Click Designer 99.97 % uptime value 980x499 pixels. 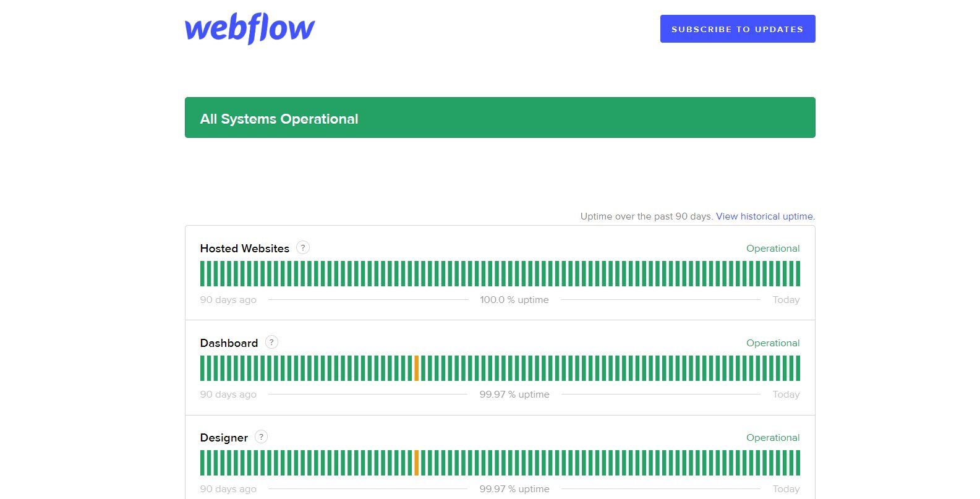point(514,489)
